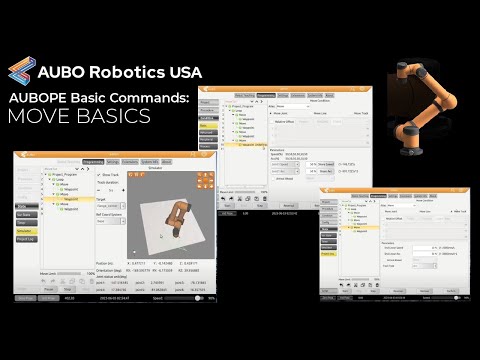Click copy icon in the top-center window
The height and width of the screenshot is (360, 480).
click(x=248, y=199)
